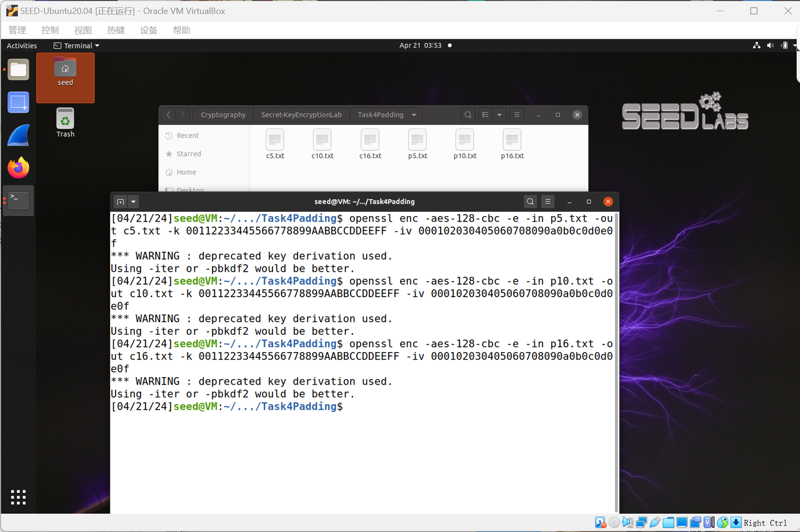This screenshot has height=532, width=800.
Task: Switch Files to list view icon
Action: click(x=486, y=115)
